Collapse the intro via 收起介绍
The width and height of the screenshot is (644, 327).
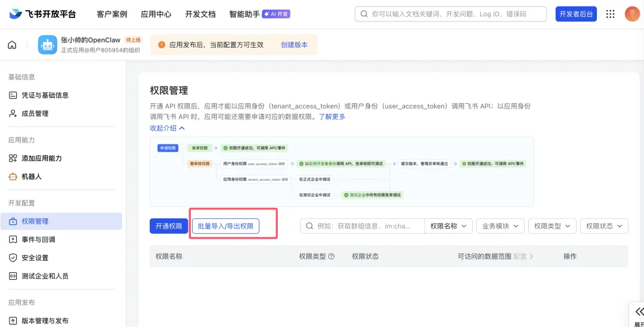click(168, 128)
